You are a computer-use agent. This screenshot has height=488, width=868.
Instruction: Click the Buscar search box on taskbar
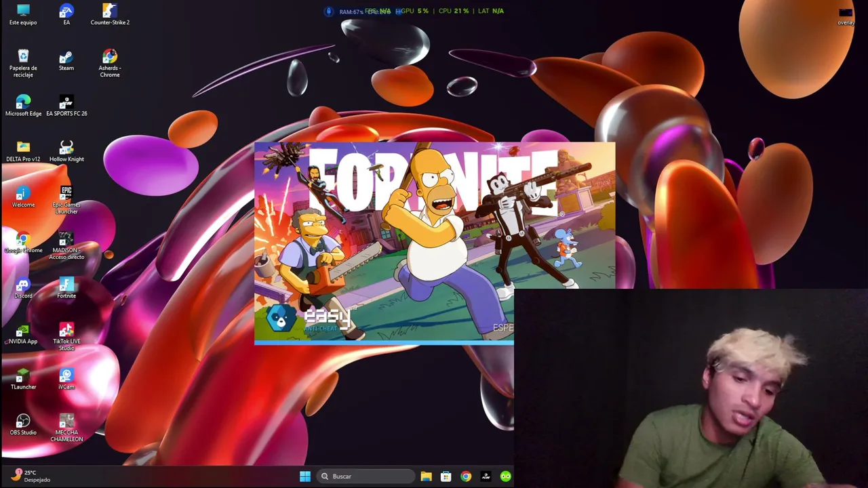point(366,476)
